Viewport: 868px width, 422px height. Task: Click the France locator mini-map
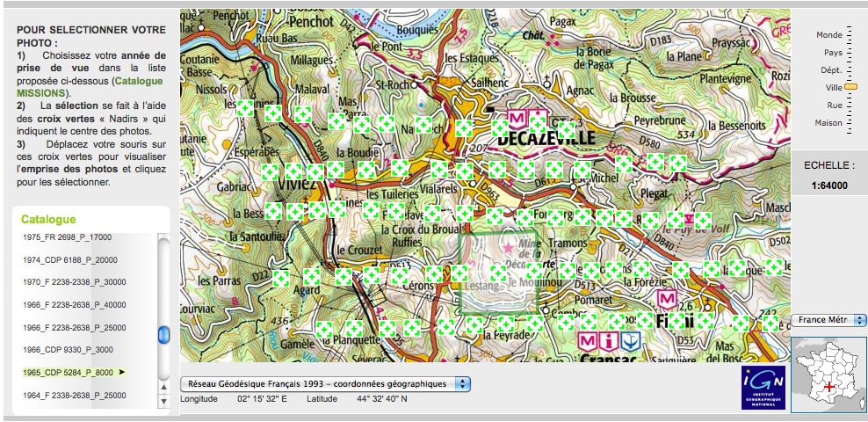pyautogui.click(x=828, y=375)
